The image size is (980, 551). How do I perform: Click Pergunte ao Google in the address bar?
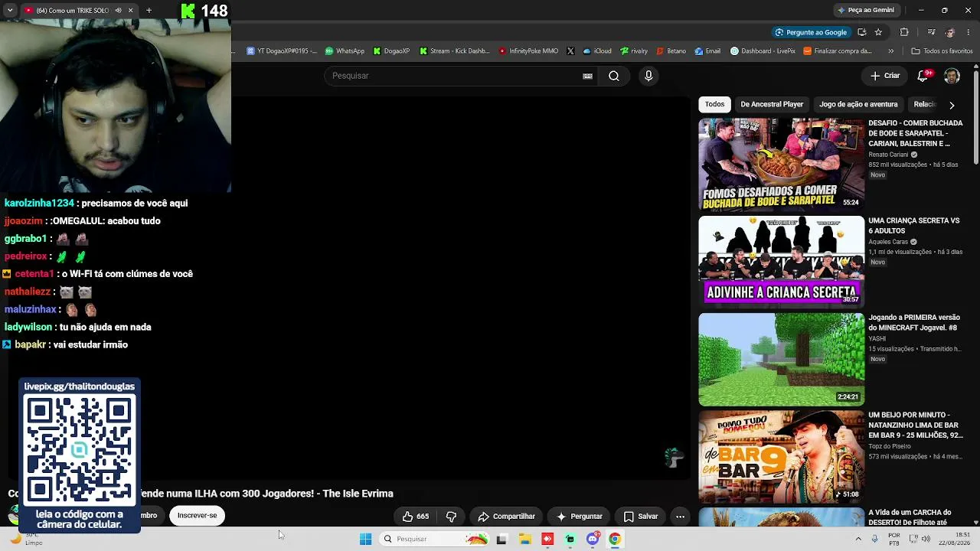(x=810, y=32)
